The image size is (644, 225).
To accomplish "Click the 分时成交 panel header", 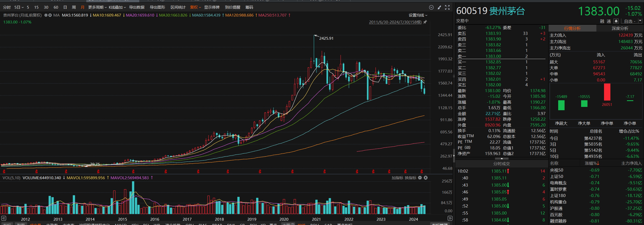I will tap(501, 164).
